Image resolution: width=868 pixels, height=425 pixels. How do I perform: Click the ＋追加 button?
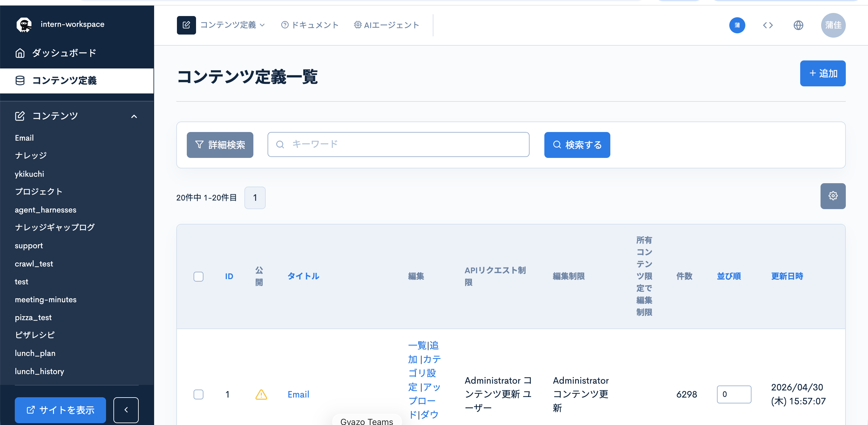click(822, 73)
